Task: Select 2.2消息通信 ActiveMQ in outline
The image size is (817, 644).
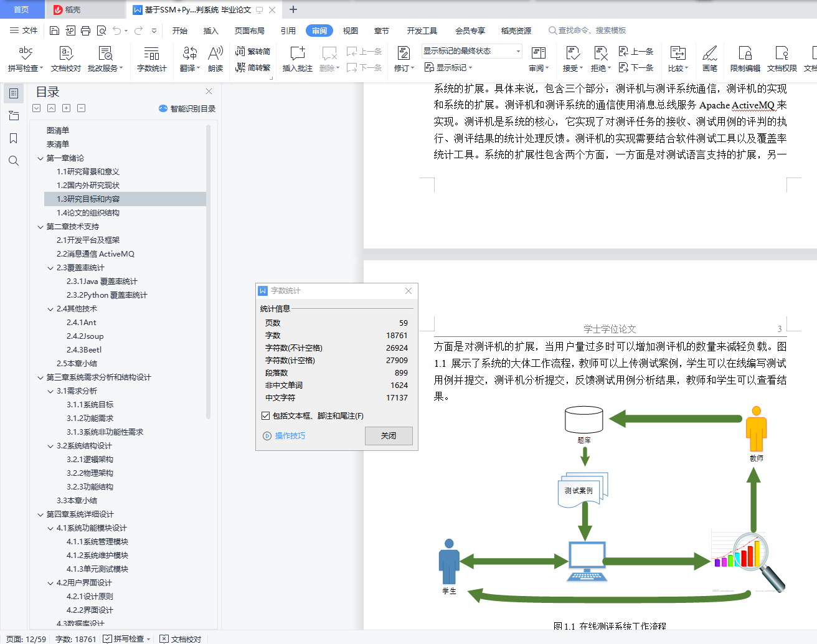Action: click(95, 254)
